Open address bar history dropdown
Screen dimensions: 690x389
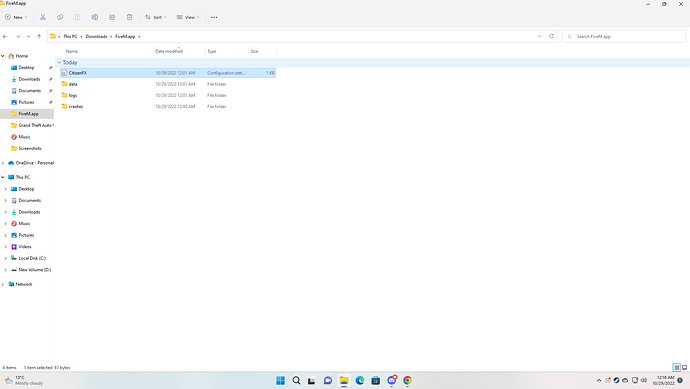click(540, 37)
